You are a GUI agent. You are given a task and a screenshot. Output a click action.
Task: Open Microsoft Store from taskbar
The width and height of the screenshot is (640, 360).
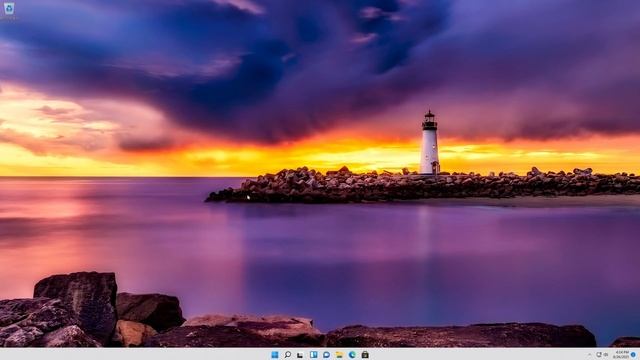(x=365, y=355)
